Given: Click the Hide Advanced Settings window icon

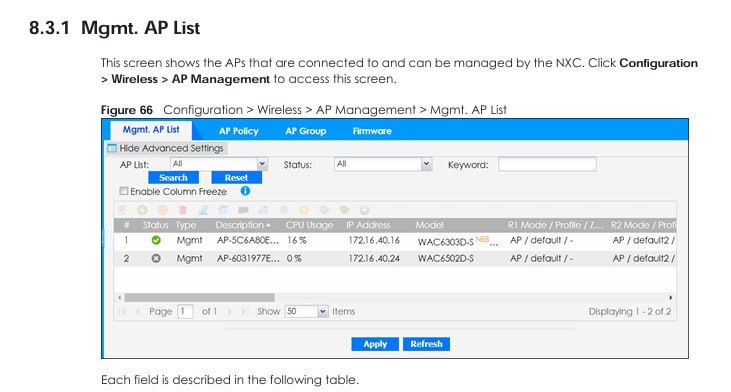Looking at the screenshot, I should coord(112,148).
